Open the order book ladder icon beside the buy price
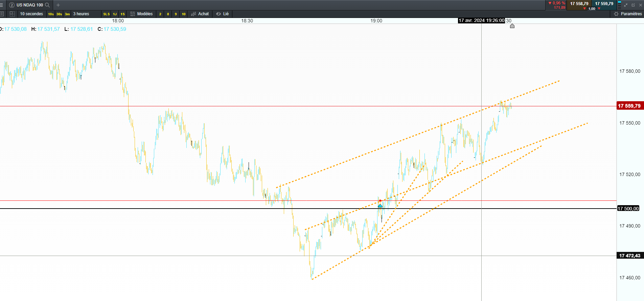Screen dimensions: 644x301 (x=619, y=5)
